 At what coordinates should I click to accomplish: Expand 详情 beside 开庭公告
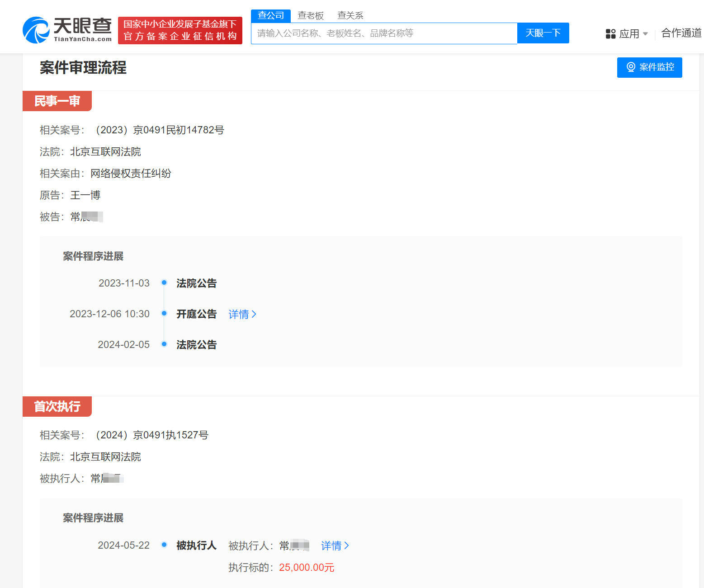(x=242, y=314)
